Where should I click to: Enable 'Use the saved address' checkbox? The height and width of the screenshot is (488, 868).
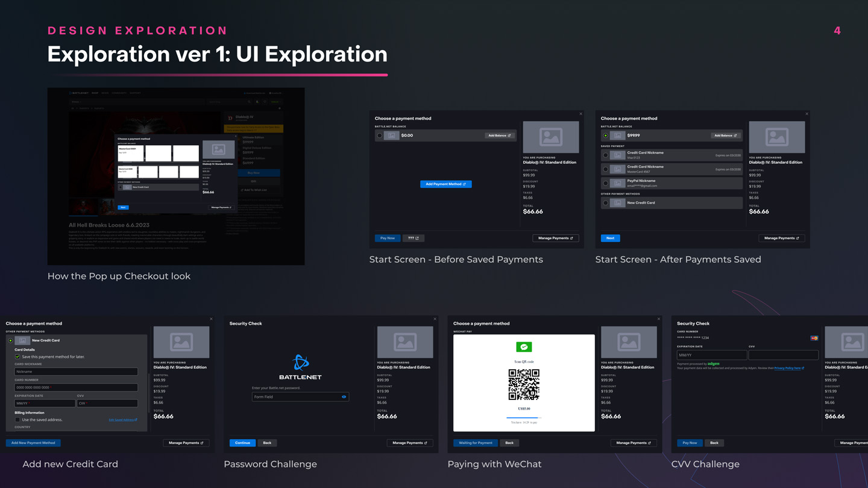pos(17,419)
